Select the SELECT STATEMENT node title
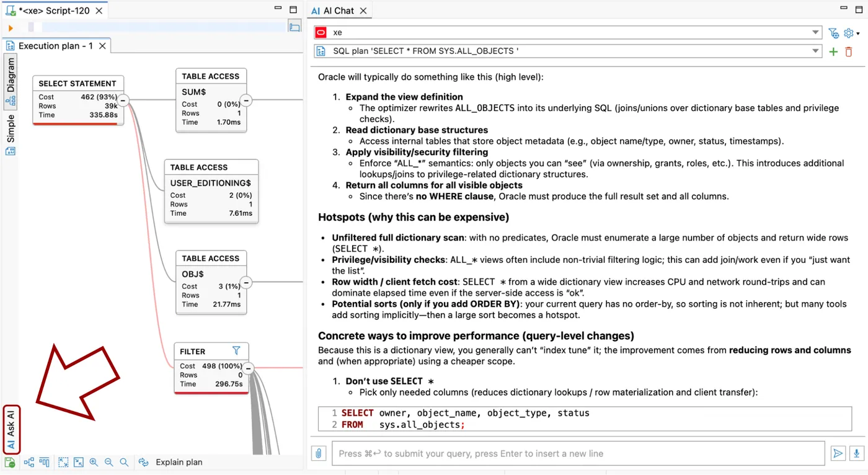The height and width of the screenshot is (475, 868). (x=77, y=84)
